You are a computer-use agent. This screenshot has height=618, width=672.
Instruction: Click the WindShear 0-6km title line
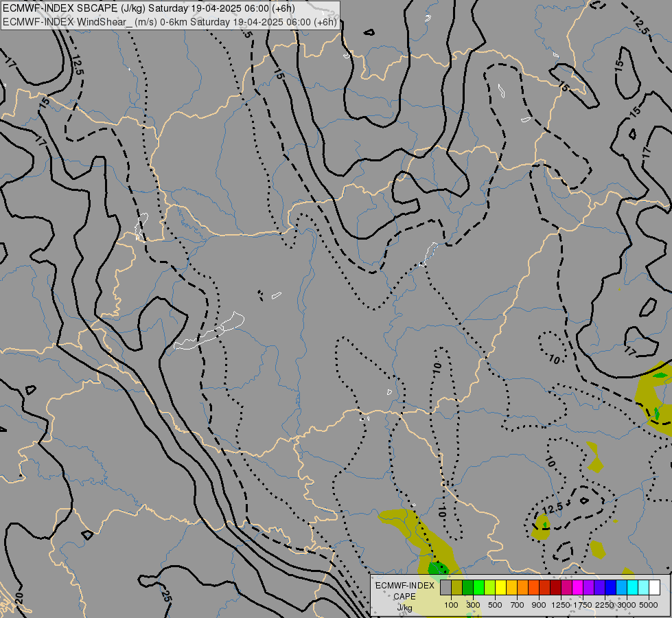point(170,22)
